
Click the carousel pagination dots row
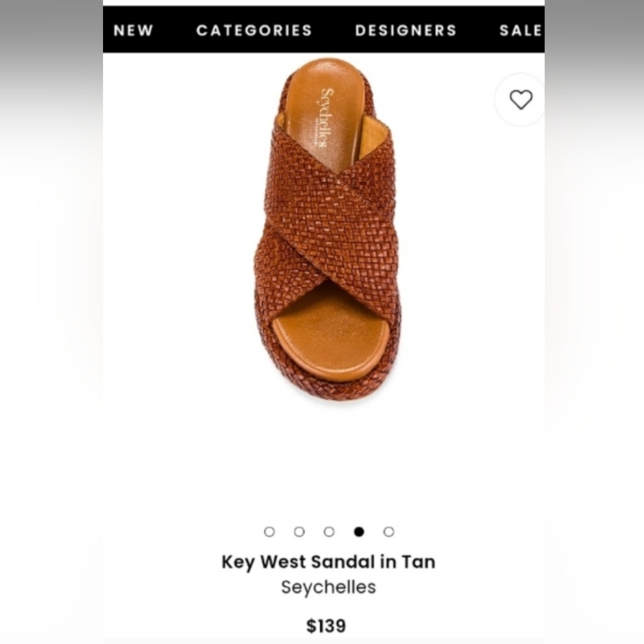pyautogui.click(x=329, y=531)
